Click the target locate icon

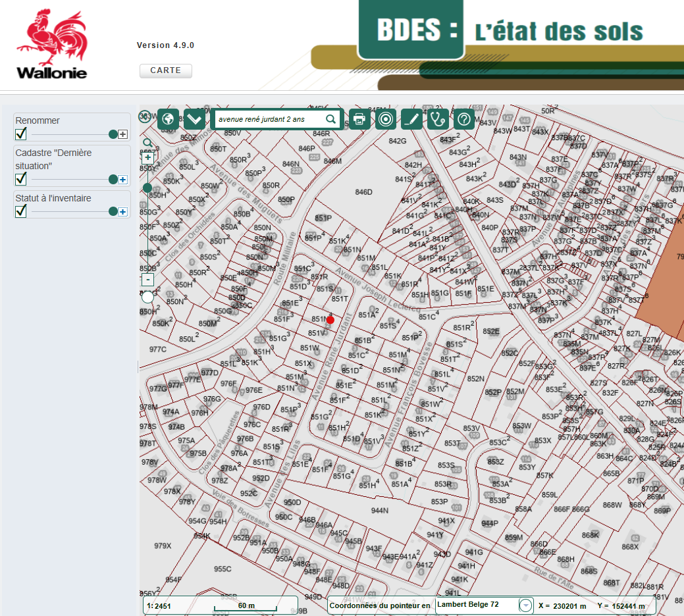tap(386, 119)
